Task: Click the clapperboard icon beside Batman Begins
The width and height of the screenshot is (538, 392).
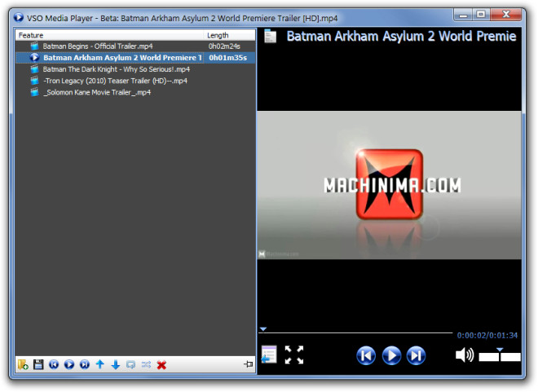Action: [34, 46]
